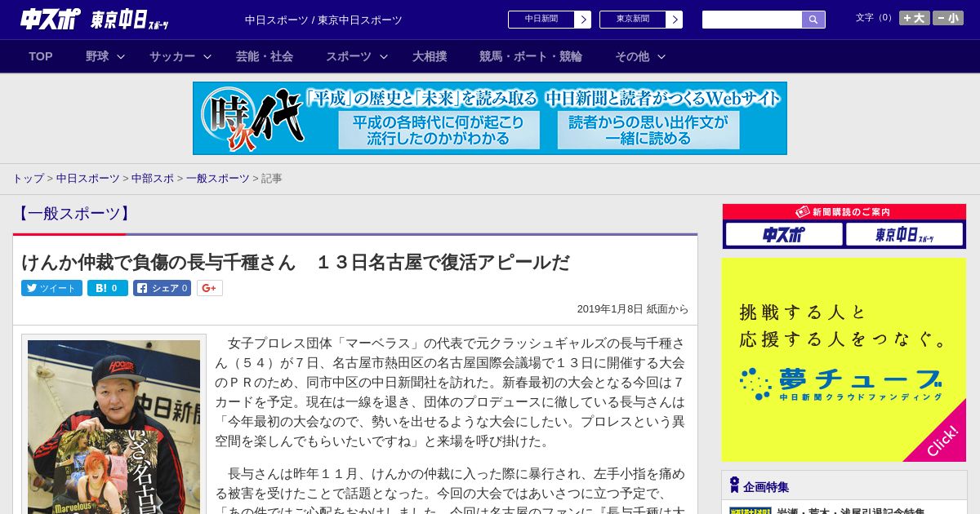Expand the その他 menu
This screenshot has width=980, height=514.
point(640,56)
